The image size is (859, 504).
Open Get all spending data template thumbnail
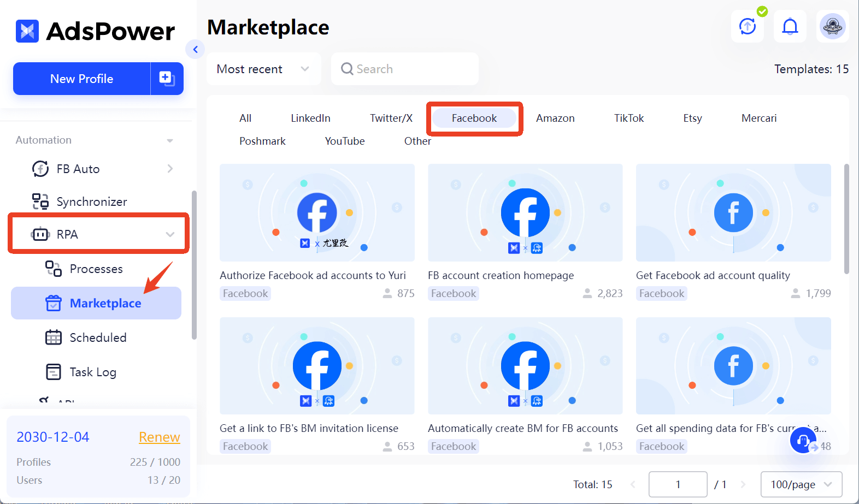[x=733, y=366]
